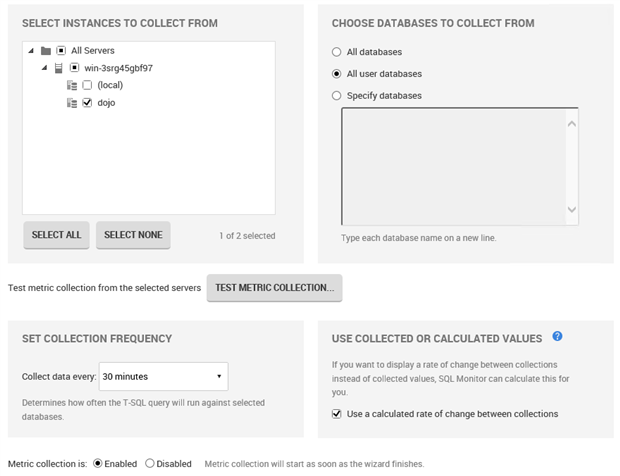Uncheck the dojo instance checkbox
This screenshot has width=620, height=476.
point(87,102)
